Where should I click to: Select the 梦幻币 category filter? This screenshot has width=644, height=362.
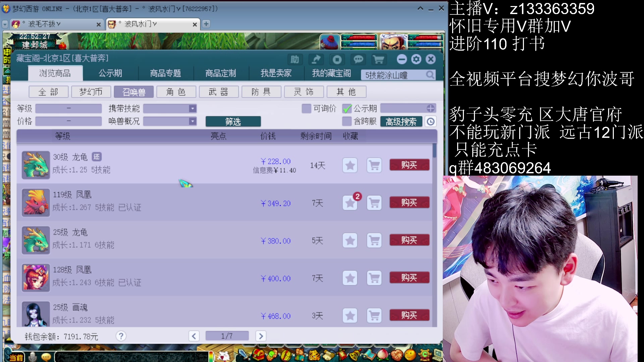[91, 92]
